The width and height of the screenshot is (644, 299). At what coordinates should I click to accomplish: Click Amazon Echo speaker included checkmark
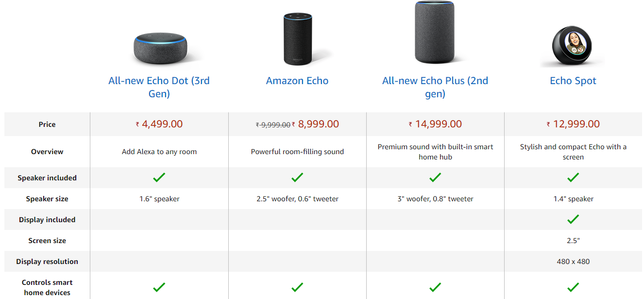pyautogui.click(x=297, y=178)
